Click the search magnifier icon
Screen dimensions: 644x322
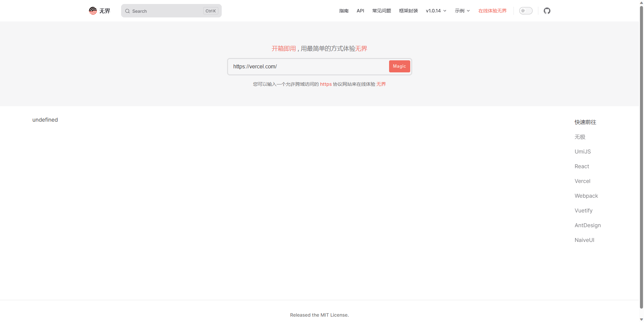tap(127, 11)
